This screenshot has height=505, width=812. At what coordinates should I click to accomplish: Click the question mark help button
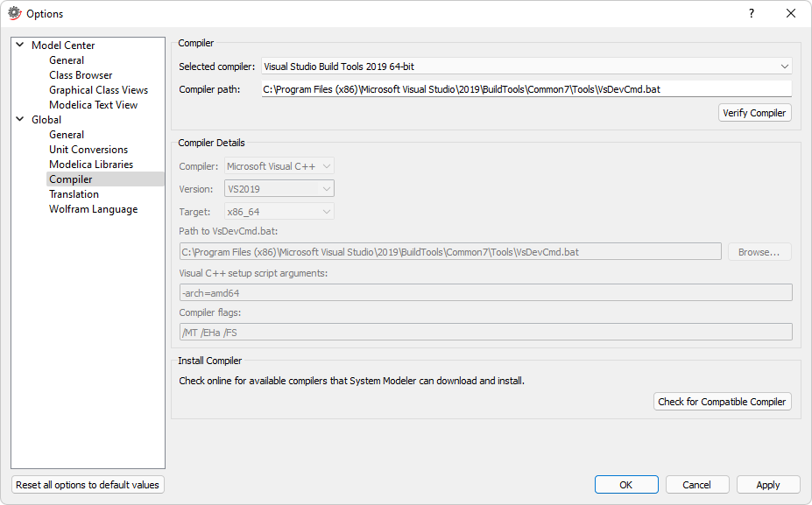pos(751,13)
